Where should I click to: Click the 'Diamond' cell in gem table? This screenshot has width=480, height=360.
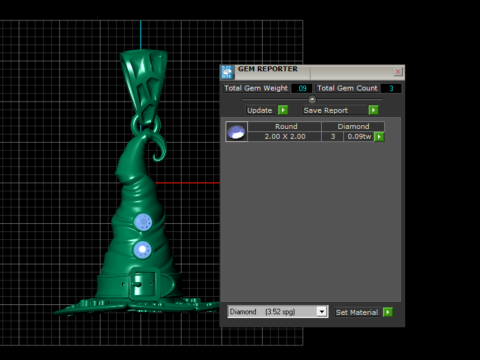tap(353, 126)
